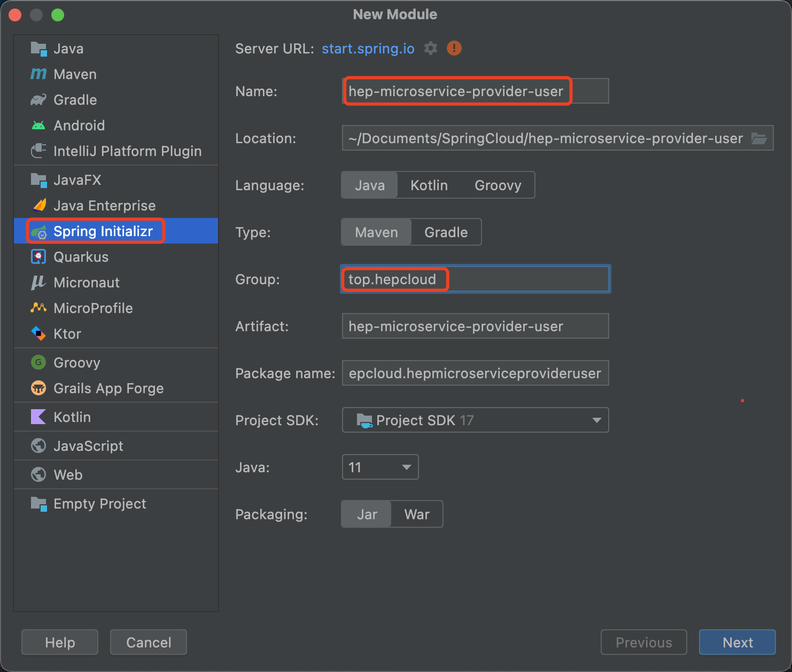
Task: Pick the Android robot icon in the sidebar
Action: (38, 126)
